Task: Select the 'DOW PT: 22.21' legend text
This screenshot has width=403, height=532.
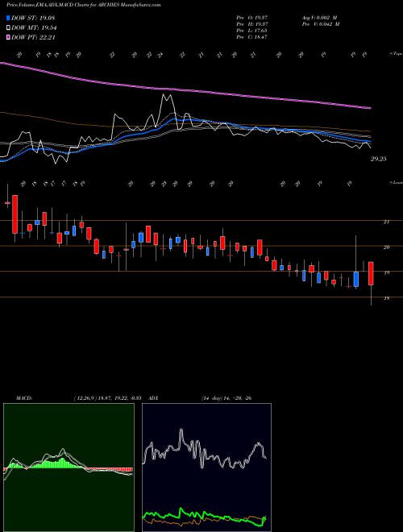Action: pos(33,37)
